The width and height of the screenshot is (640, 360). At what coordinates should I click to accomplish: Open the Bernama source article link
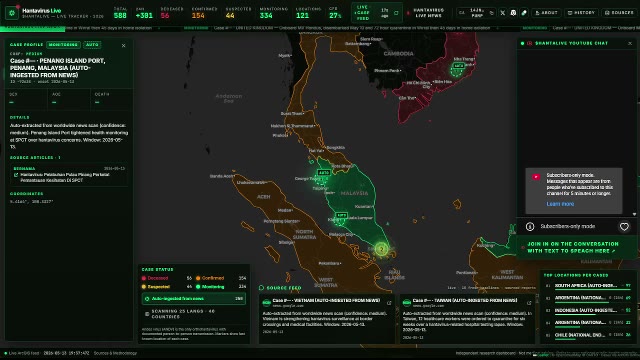(x=69, y=175)
